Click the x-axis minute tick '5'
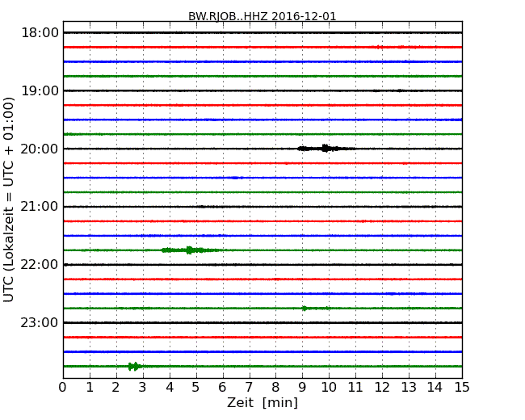Viewport: 525px width, 420px height. tap(196, 388)
